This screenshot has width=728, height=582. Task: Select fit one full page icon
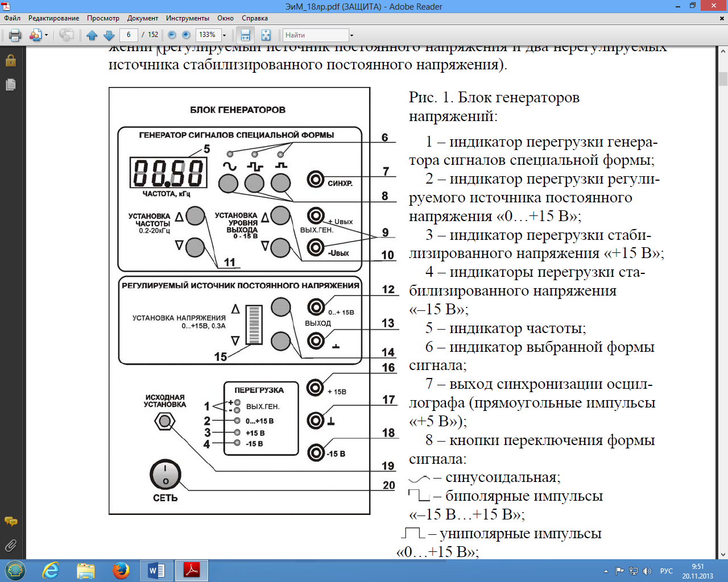266,35
